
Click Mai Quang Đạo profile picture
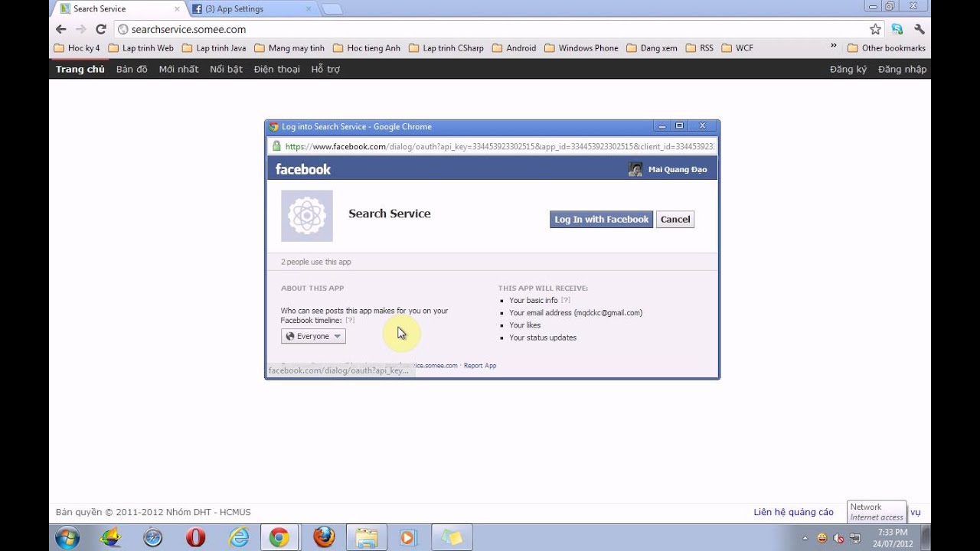[x=635, y=169]
